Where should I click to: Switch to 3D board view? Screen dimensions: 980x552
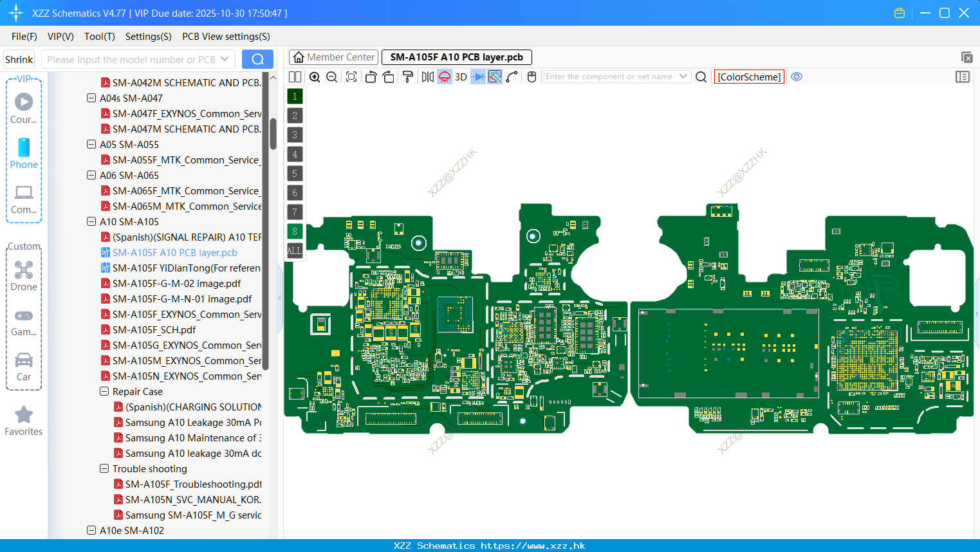point(461,77)
